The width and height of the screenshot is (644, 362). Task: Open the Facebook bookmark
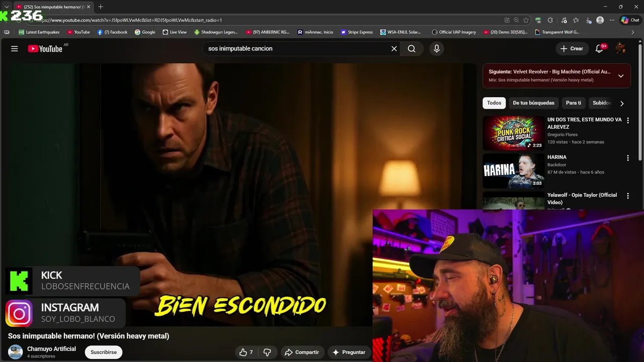coord(112,32)
